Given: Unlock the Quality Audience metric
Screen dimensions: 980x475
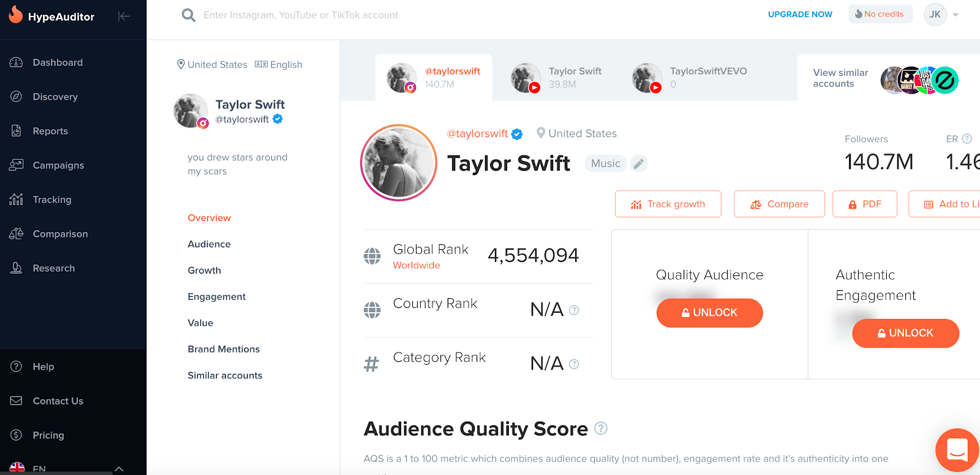Looking at the screenshot, I should 709,313.
